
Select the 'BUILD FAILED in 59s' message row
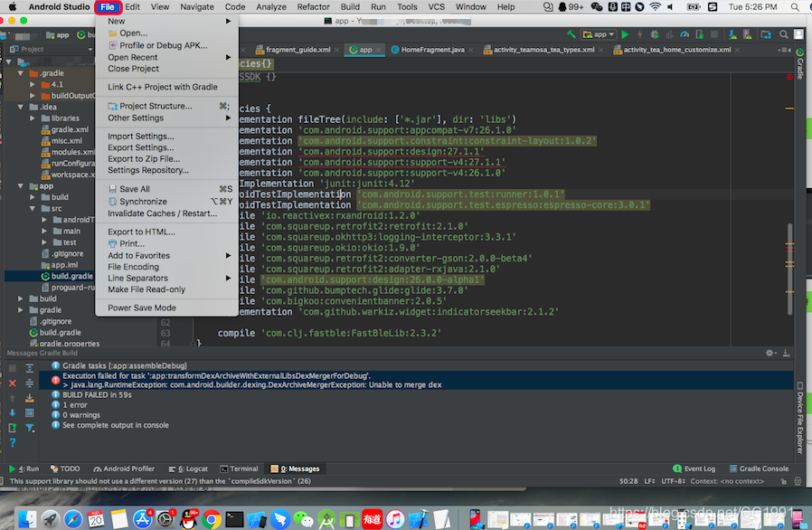tap(97, 394)
